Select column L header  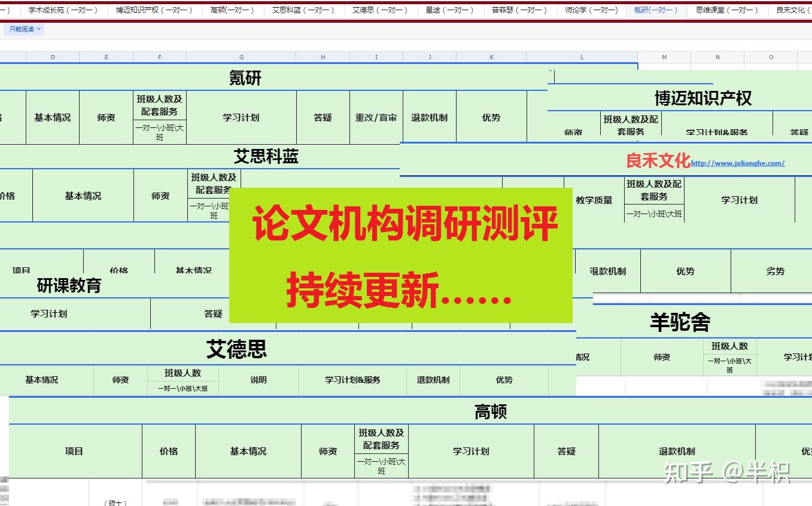582,57
